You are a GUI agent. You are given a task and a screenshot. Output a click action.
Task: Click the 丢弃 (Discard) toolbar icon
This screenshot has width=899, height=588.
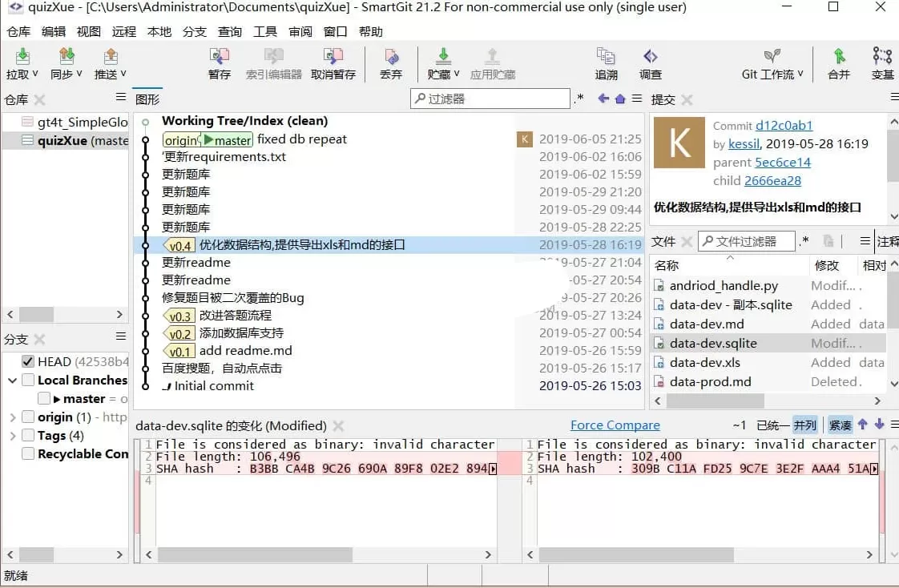click(x=389, y=64)
